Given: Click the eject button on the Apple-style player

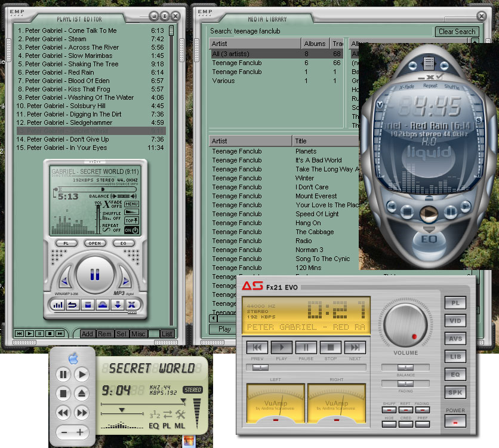Looking at the screenshot, I should pos(81,394).
